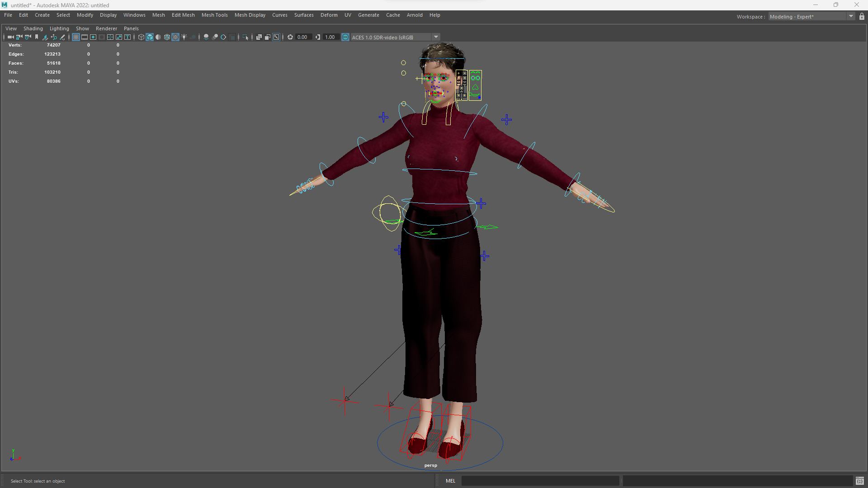Open the panel Show menu
The width and height of the screenshot is (868, 488).
coord(82,28)
